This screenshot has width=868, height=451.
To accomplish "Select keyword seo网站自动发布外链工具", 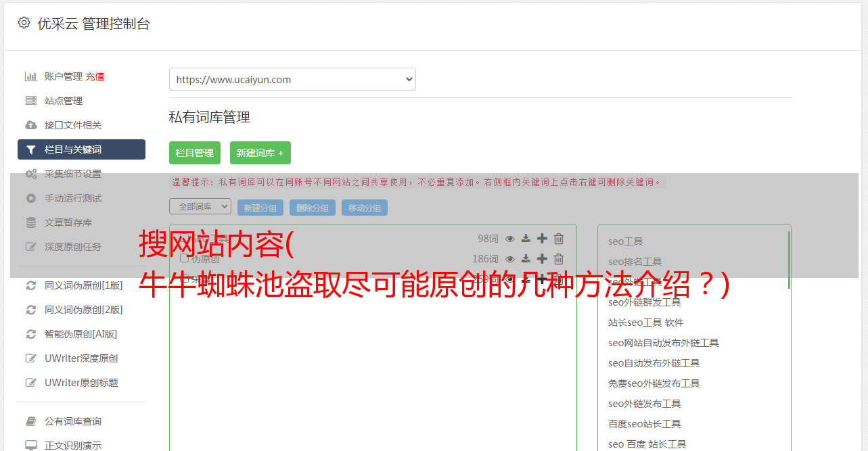I will [x=664, y=343].
